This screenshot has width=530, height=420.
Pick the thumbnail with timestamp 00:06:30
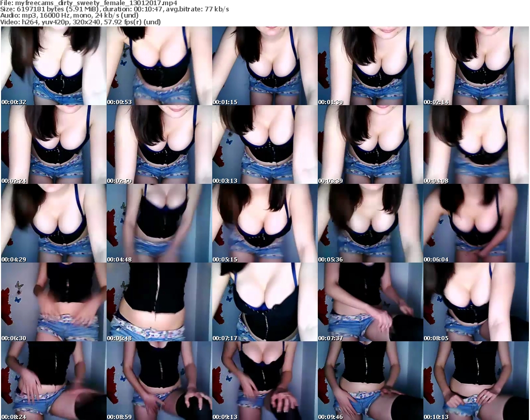click(53, 302)
